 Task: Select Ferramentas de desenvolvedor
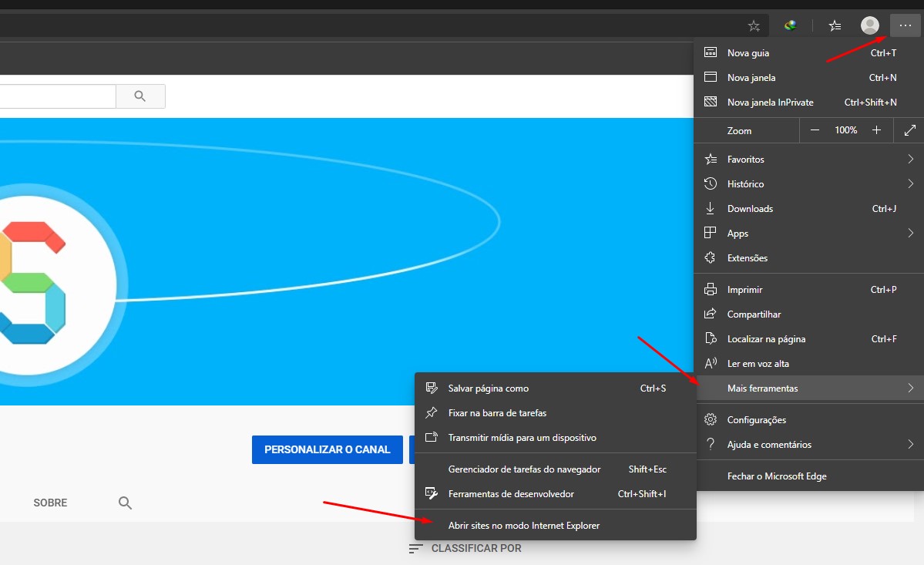(512, 493)
